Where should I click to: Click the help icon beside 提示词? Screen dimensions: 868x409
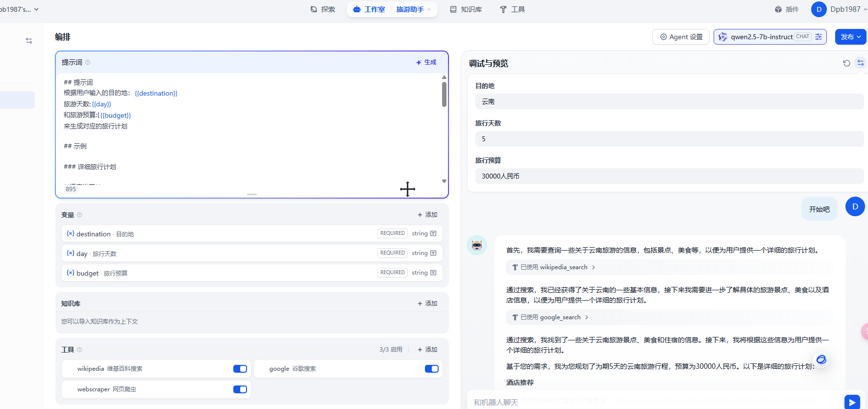pos(88,62)
